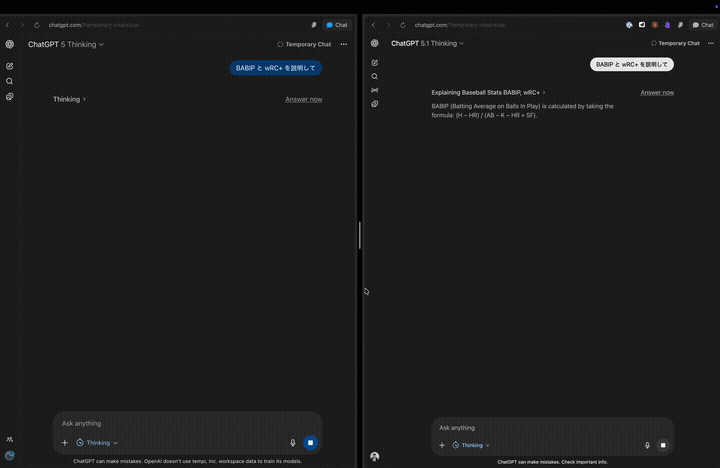Screen dimensions: 720x468
Task: Click 'Answer now' link in the right window
Action: (657, 92)
